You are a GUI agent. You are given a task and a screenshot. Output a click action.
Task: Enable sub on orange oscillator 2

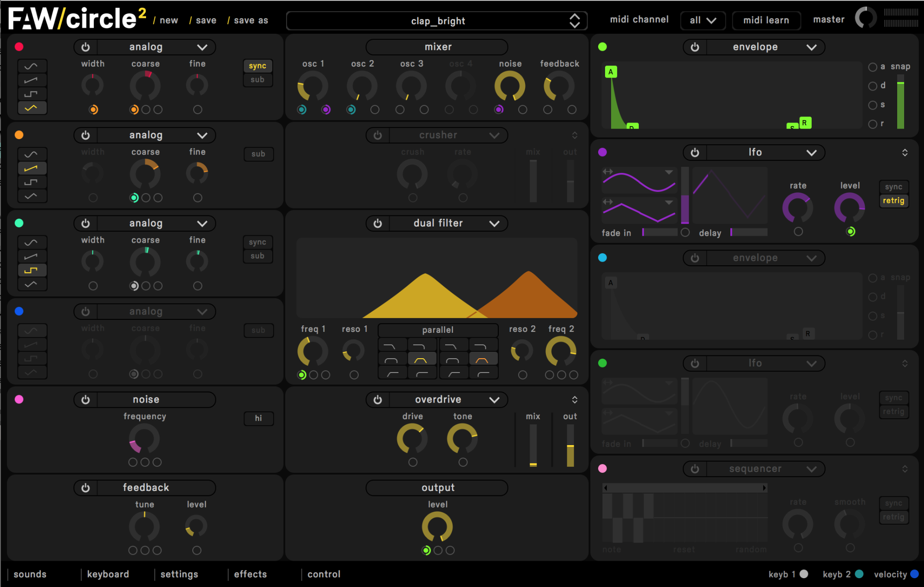(258, 154)
